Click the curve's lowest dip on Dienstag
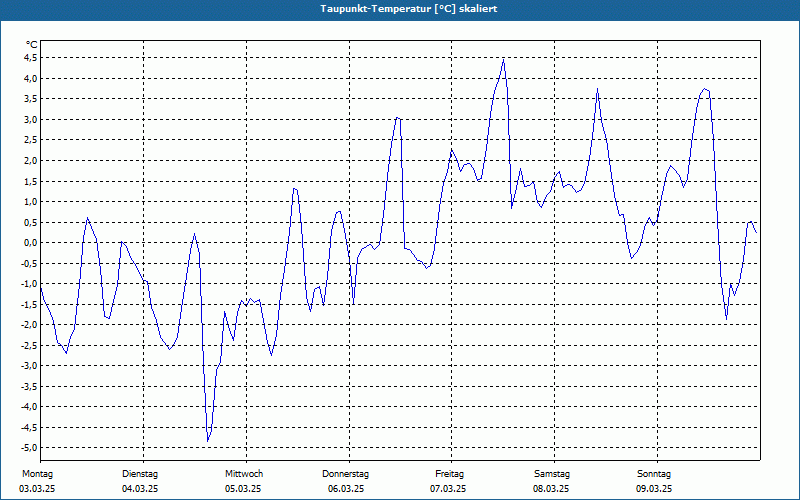Image resolution: width=800 pixels, height=500 pixels. tap(208, 441)
